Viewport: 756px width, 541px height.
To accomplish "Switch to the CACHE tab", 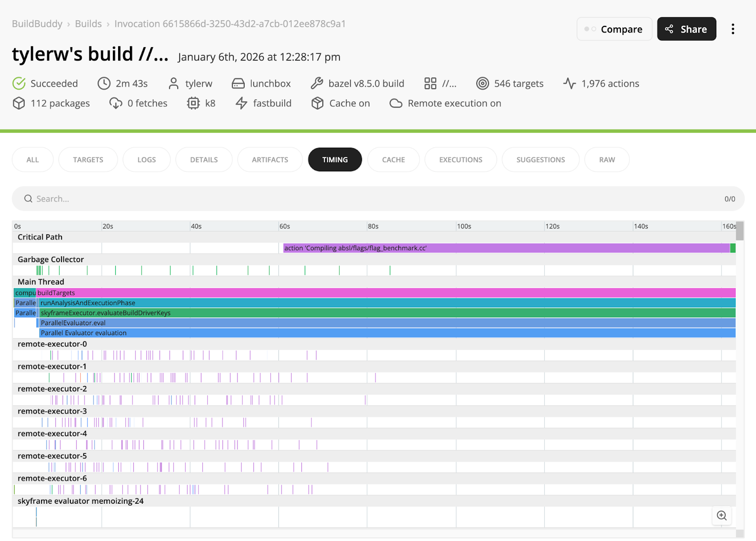I will pyautogui.click(x=393, y=160).
